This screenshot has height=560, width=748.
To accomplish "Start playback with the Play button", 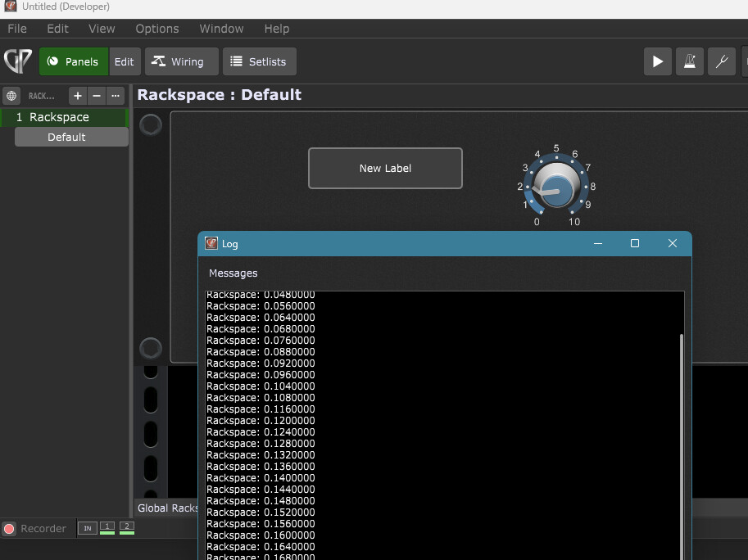I will point(657,61).
